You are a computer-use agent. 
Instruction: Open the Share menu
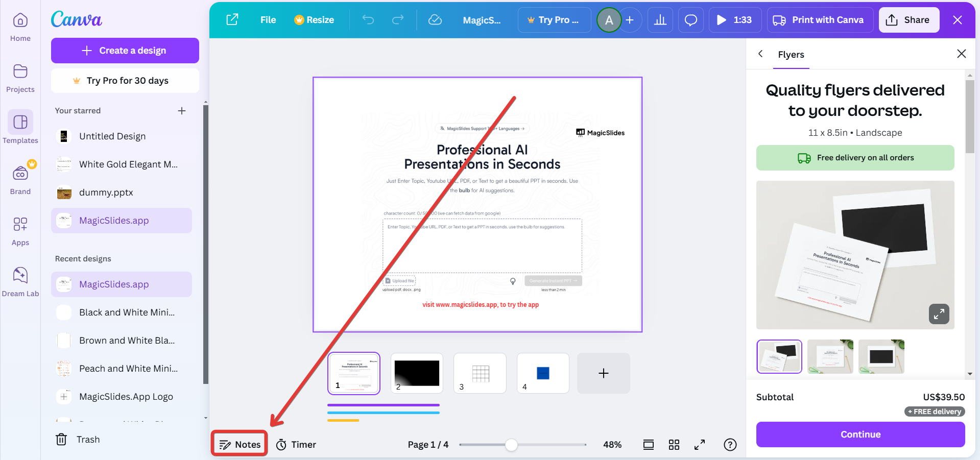coord(909,20)
